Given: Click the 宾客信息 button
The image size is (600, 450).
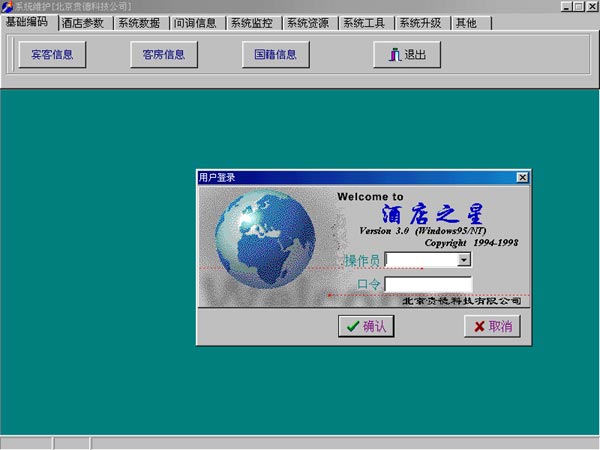Looking at the screenshot, I should pyautogui.click(x=52, y=55).
